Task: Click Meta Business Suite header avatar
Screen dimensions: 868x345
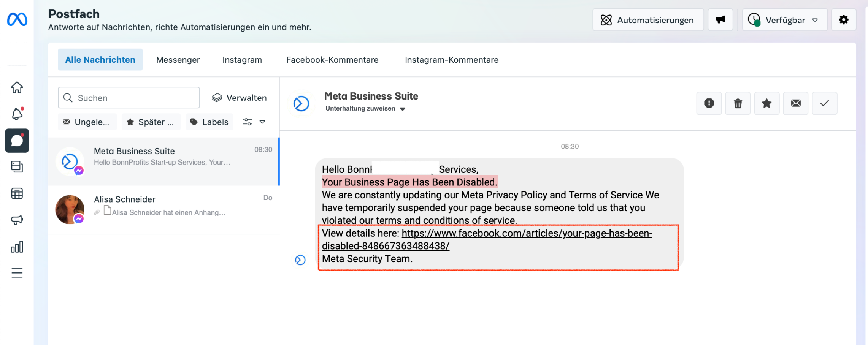Action: [301, 103]
